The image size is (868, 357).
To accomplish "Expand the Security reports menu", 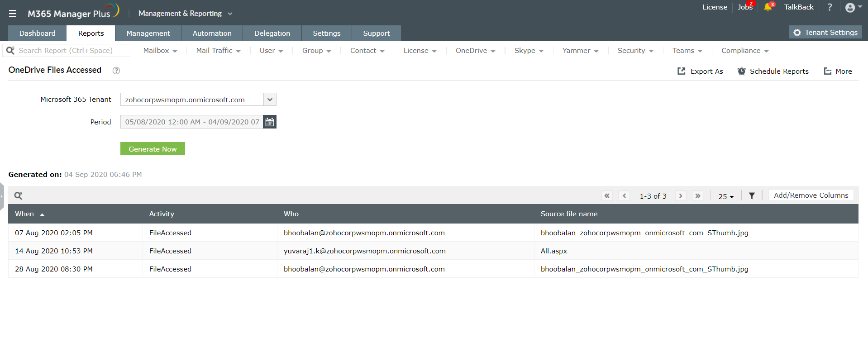I will coord(635,51).
